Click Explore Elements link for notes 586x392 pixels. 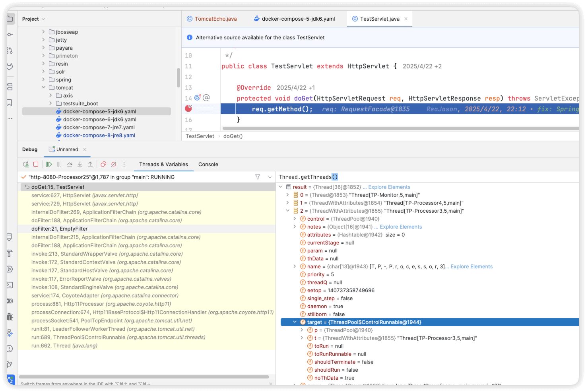[x=401, y=227]
